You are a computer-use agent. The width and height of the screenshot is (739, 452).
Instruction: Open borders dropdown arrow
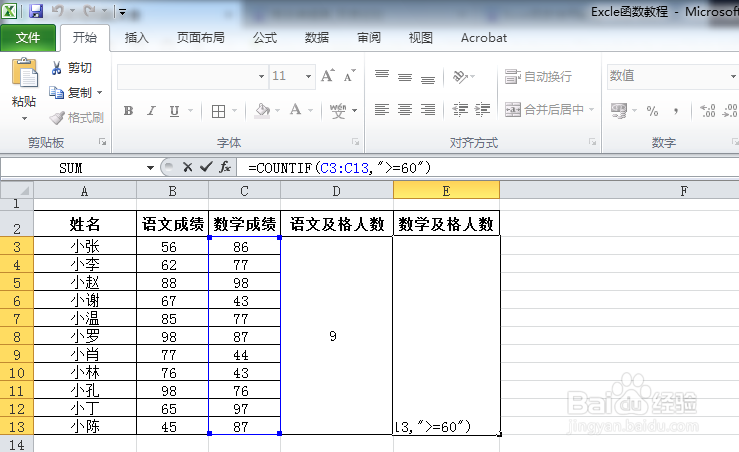234,111
